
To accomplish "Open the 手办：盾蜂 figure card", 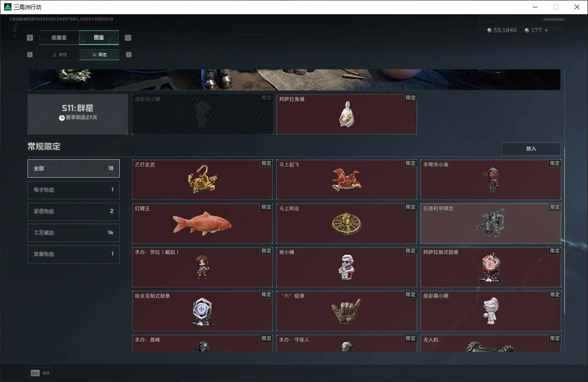I will [202, 343].
